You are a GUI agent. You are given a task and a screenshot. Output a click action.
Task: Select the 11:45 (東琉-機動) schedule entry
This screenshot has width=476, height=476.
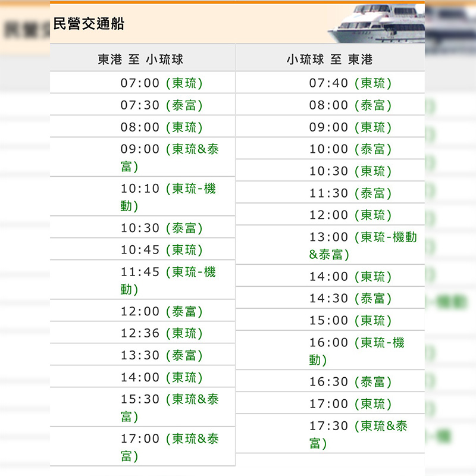click(167, 280)
